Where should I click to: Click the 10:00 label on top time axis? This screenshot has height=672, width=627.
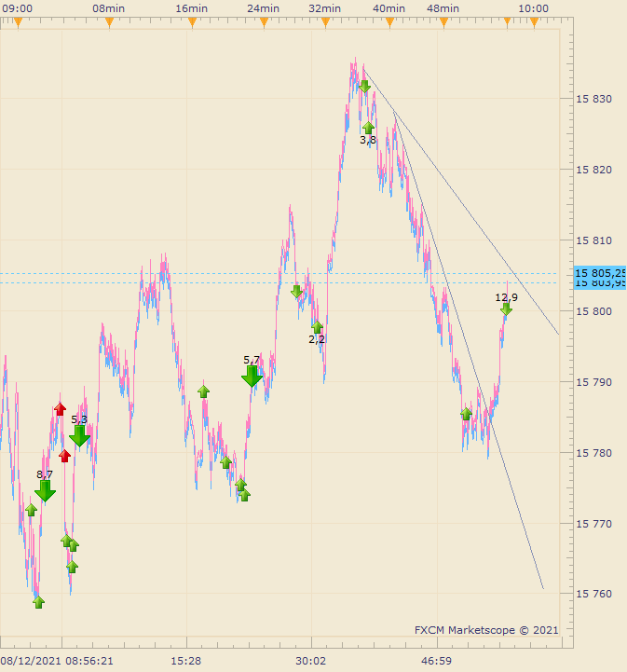click(x=533, y=8)
